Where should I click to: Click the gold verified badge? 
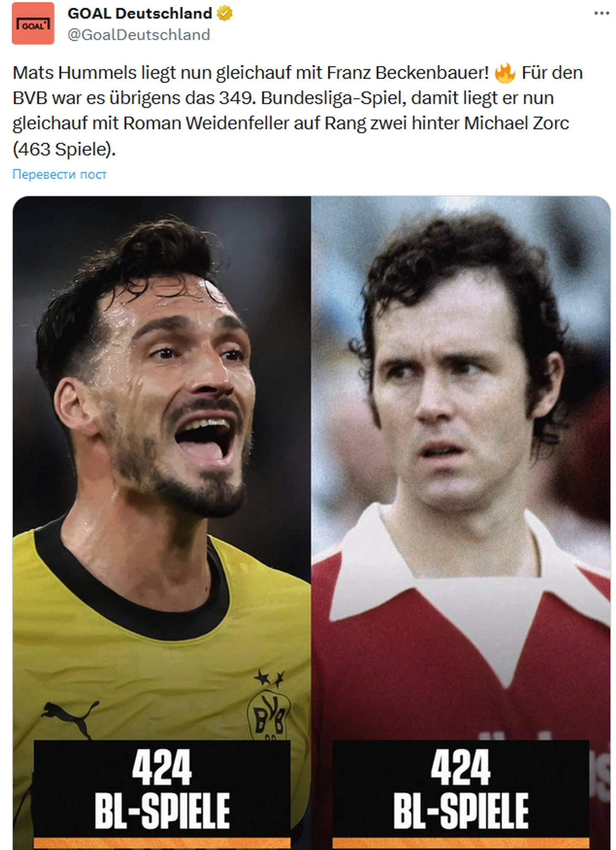click(x=224, y=14)
